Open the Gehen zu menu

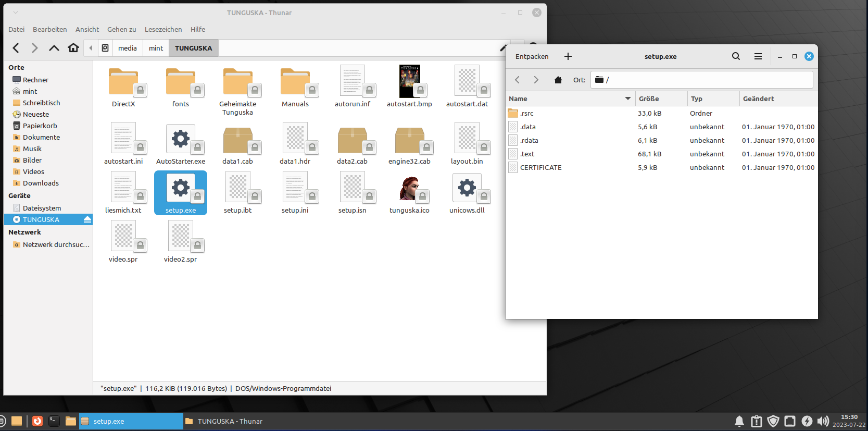pos(122,29)
